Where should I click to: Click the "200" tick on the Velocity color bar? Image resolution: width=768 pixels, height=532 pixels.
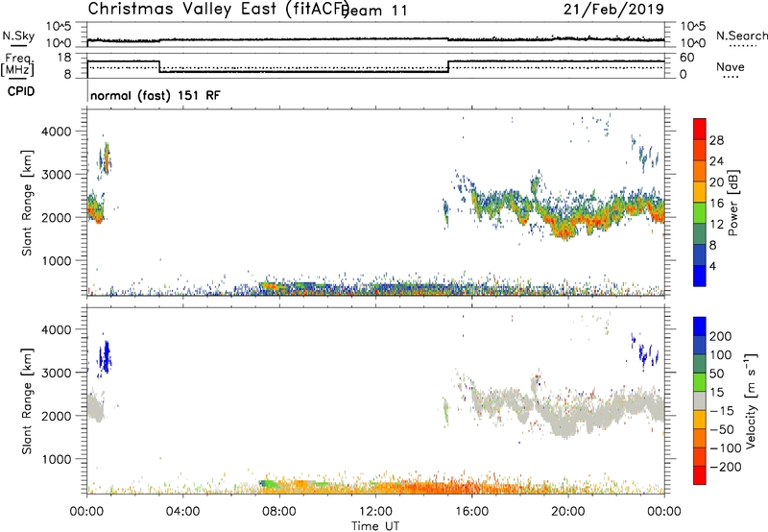pos(720,336)
